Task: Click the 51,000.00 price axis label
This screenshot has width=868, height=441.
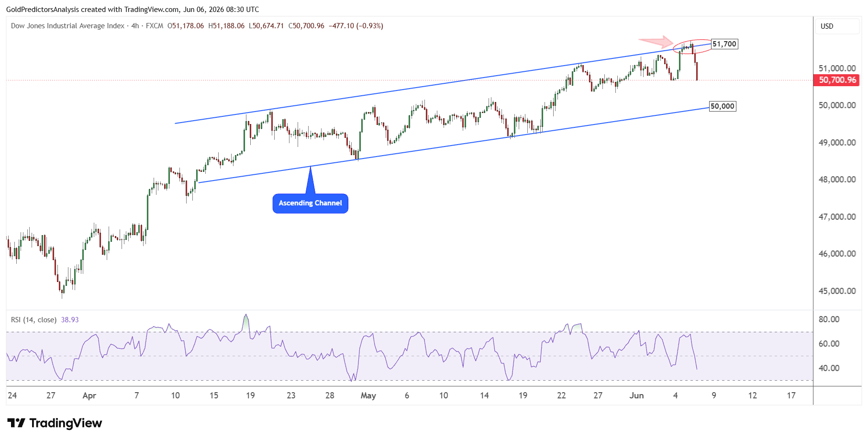Action: coord(837,68)
